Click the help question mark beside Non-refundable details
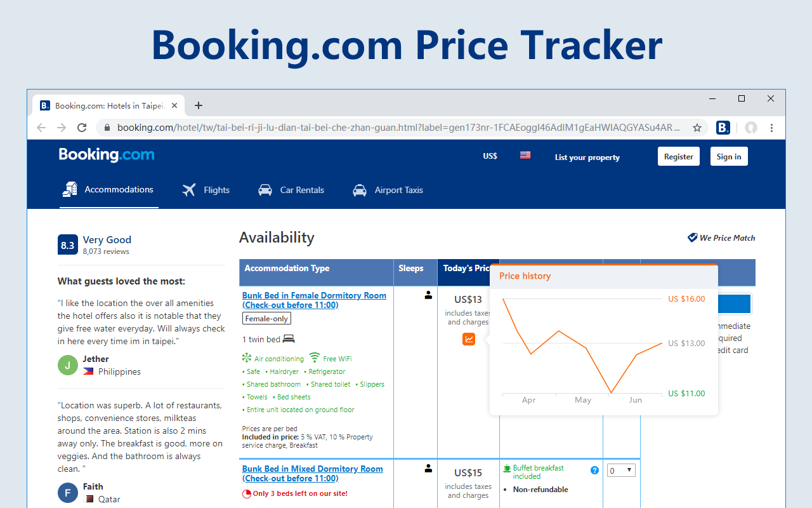 click(x=594, y=470)
